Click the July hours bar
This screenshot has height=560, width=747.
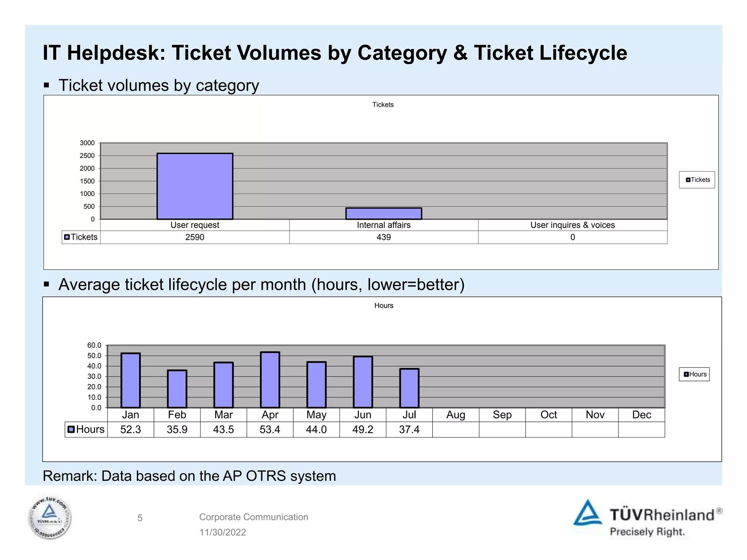click(x=409, y=388)
